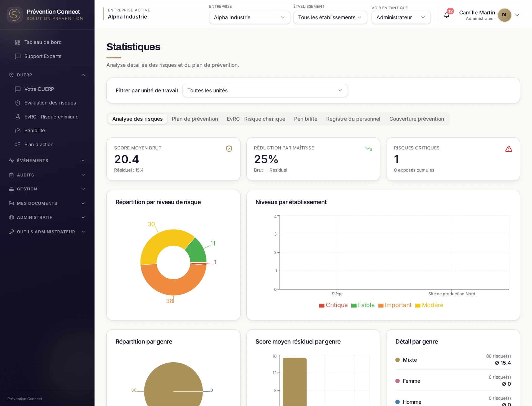Viewport: 532px width, 406px height.
Task: Click warning triangle in Risques critiques card
Action: pyautogui.click(x=509, y=149)
